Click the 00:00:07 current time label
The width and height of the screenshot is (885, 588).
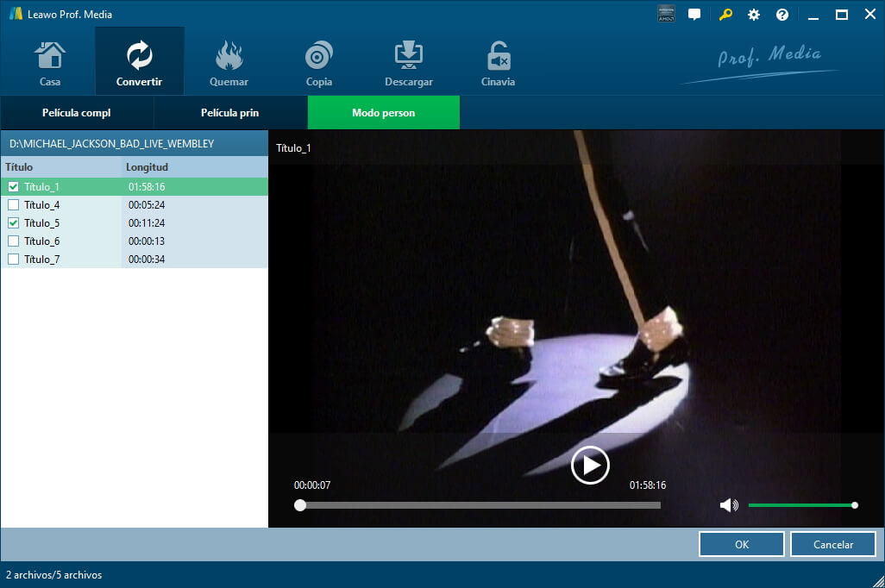[312, 485]
